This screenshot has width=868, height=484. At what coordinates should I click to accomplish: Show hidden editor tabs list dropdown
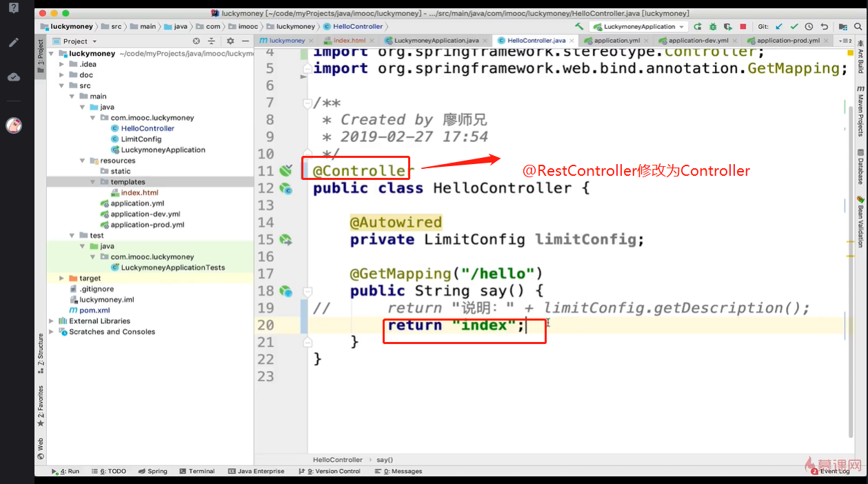pyautogui.click(x=846, y=41)
